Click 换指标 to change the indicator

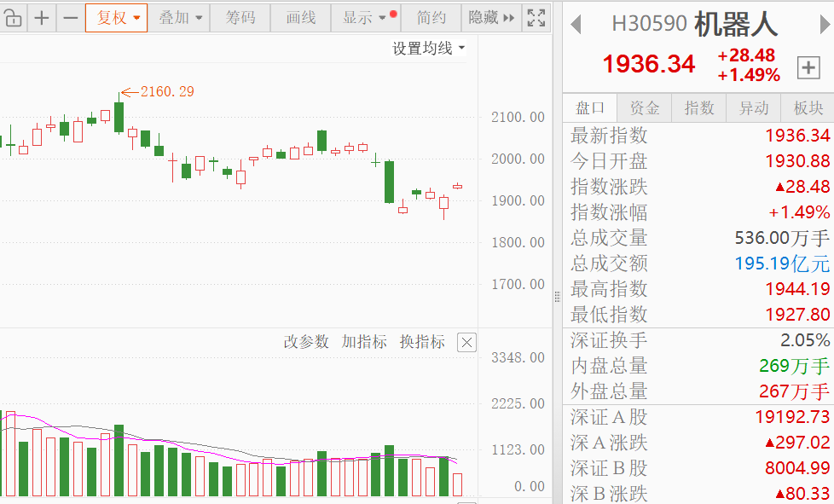(421, 341)
